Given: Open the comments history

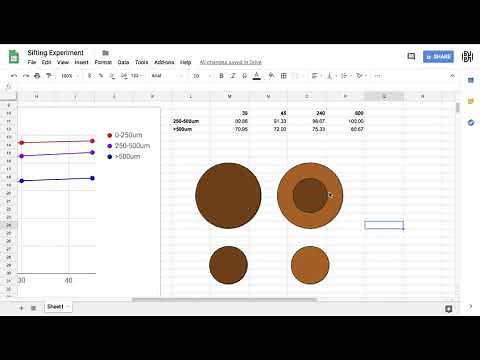Looking at the screenshot, I should pos(411,56).
